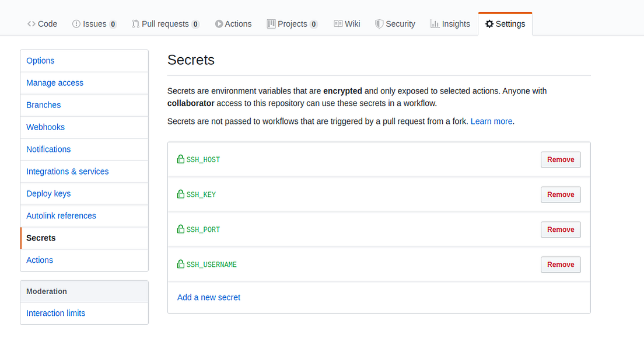Click the project board icon on Projects tab
Viewport: 644px width, 355px height.
[x=271, y=23]
